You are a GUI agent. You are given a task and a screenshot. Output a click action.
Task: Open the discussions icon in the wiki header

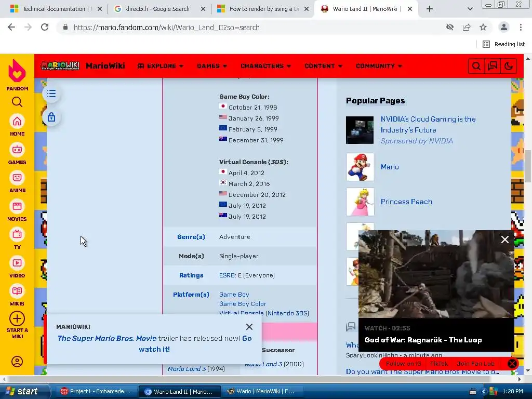pyautogui.click(x=493, y=66)
